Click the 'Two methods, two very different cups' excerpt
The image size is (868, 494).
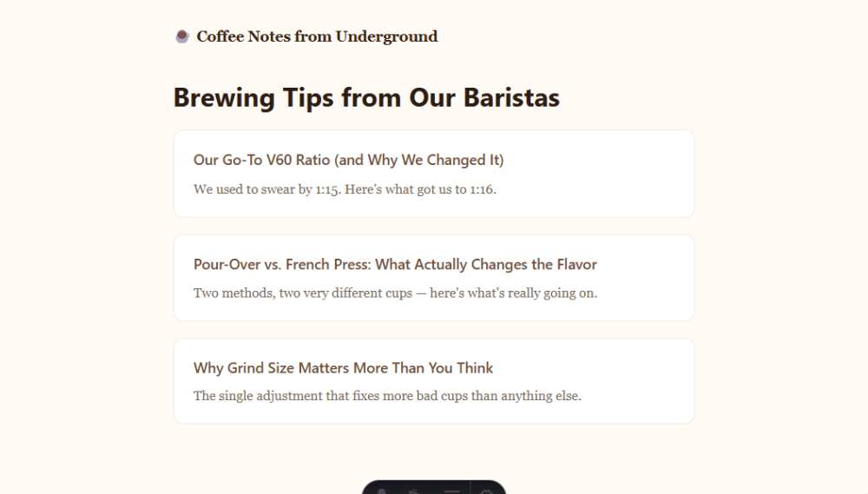395,293
